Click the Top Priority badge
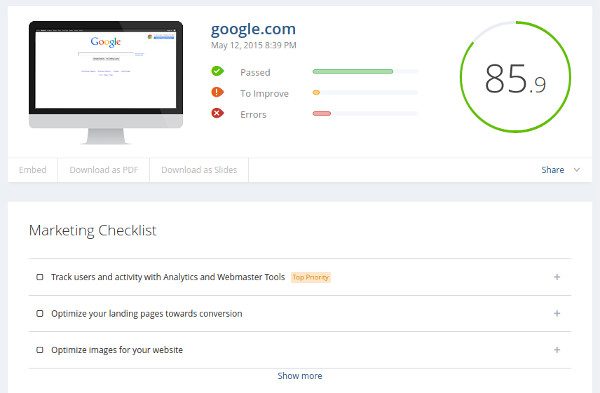 coord(311,277)
